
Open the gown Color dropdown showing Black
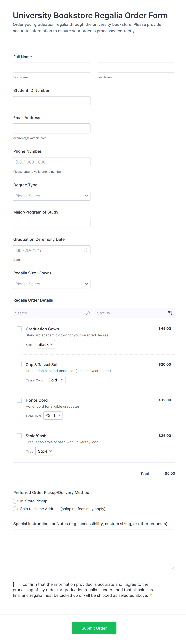click(x=45, y=344)
